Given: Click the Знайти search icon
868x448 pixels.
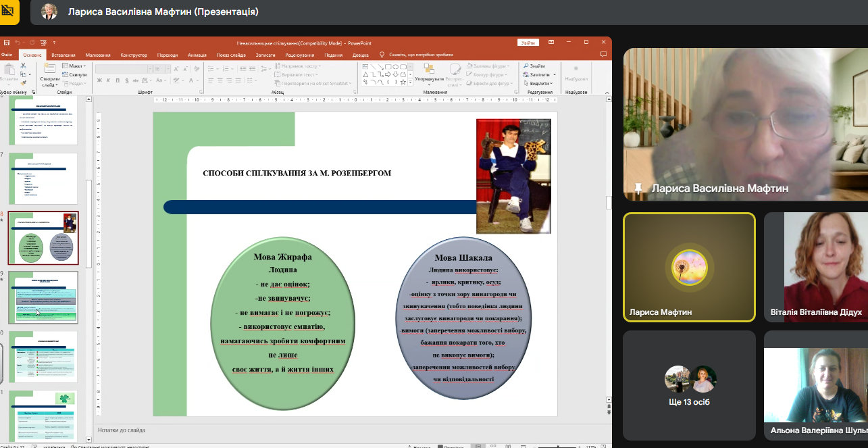Looking at the screenshot, I should pos(526,66).
